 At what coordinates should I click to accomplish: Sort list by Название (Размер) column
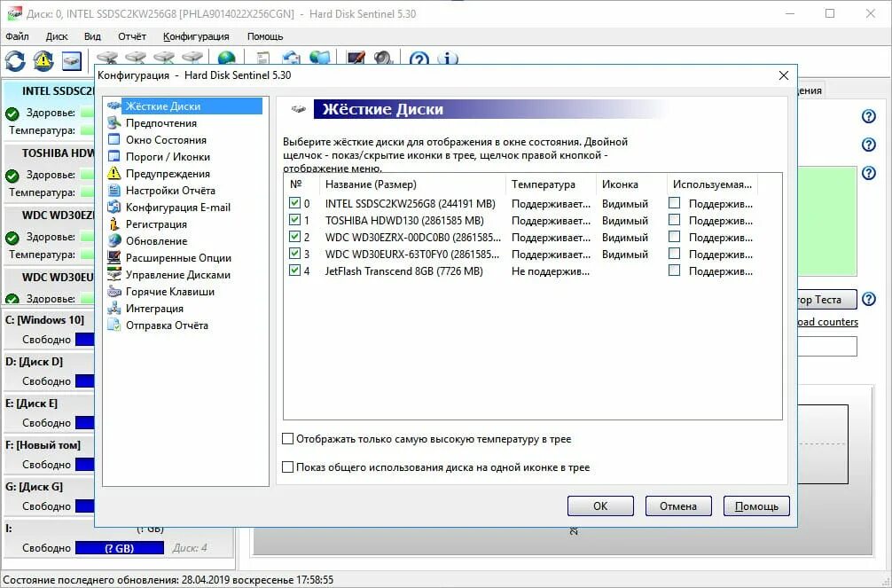pyautogui.click(x=412, y=184)
